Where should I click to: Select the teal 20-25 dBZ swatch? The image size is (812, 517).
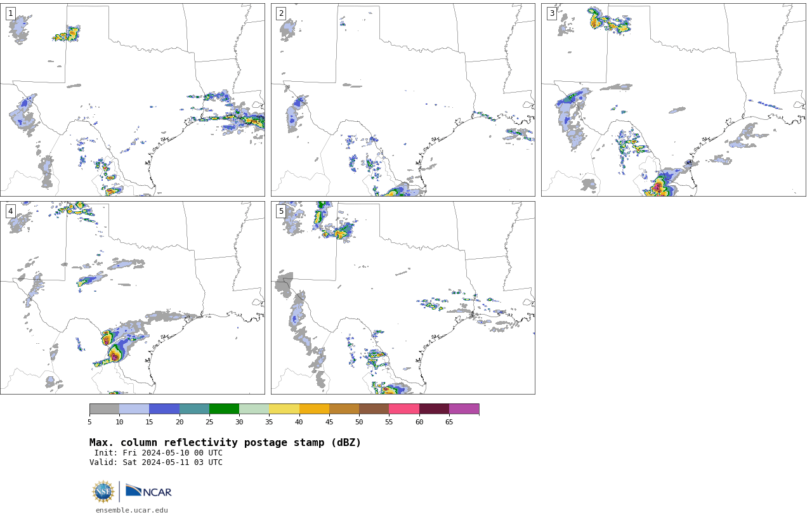(x=194, y=409)
